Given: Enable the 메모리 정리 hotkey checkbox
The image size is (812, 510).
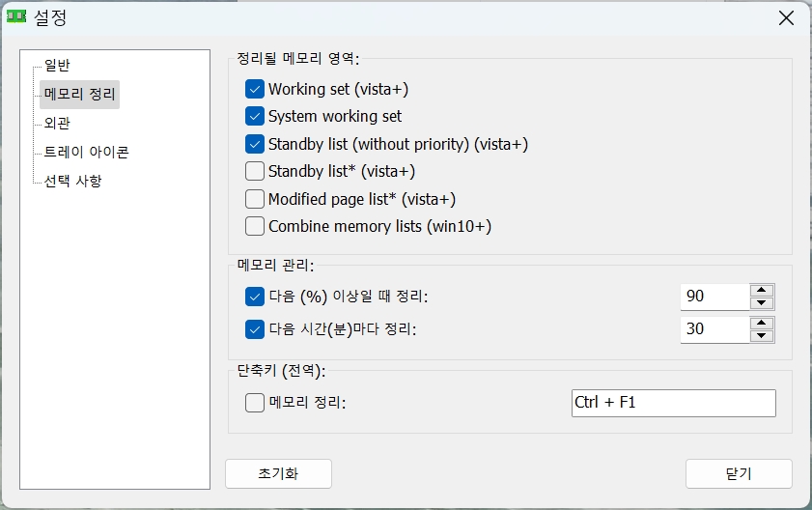Looking at the screenshot, I should pyautogui.click(x=255, y=403).
